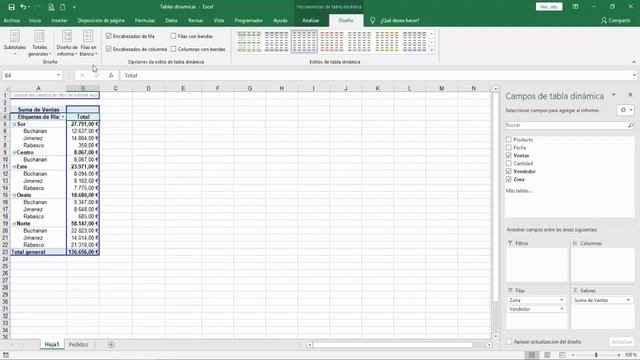
Task: Click in the Buscar field search box
Action: [569, 125]
